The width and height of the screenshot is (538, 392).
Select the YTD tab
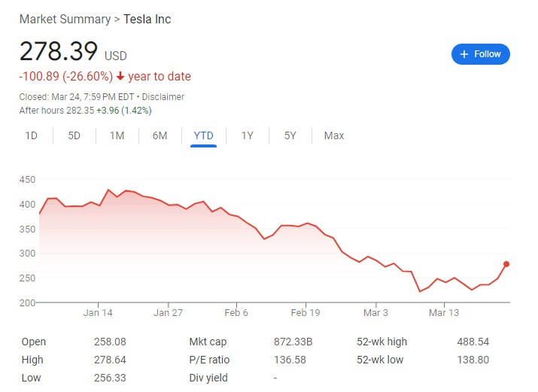(203, 136)
